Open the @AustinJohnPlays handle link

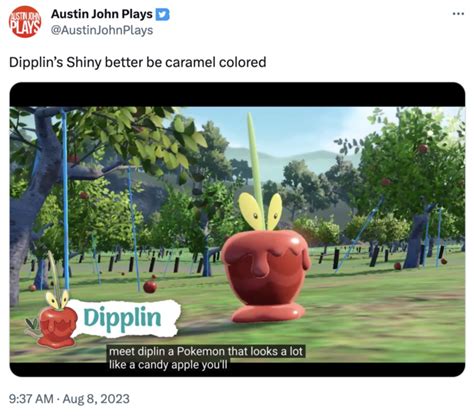tap(102, 30)
